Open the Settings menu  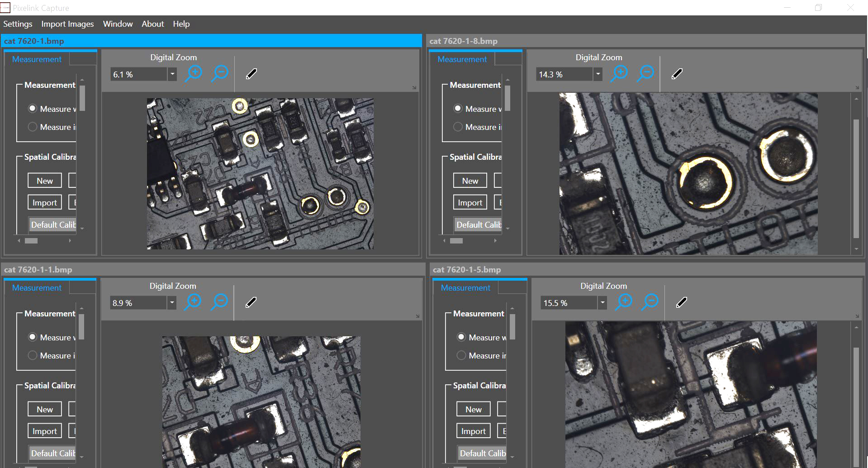[x=17, y=24]
